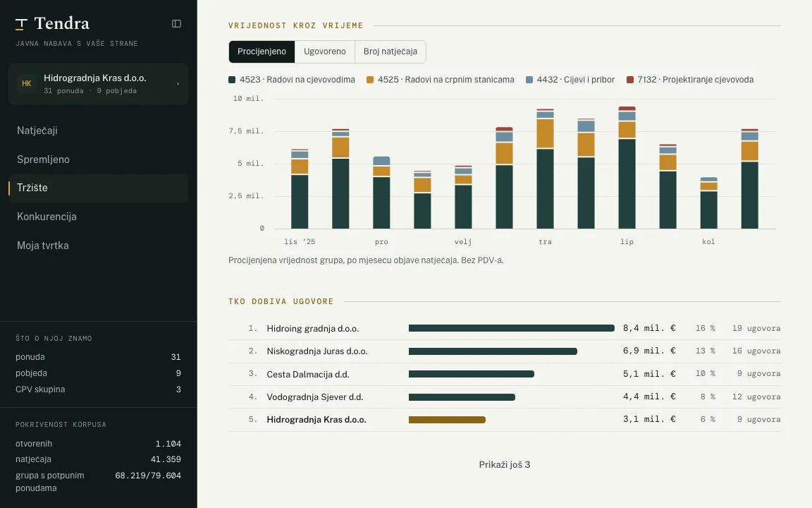This screenshot has height=508, width=812.
Task: Click the Tendra logo mark
Action: click(x=21, y=24)
